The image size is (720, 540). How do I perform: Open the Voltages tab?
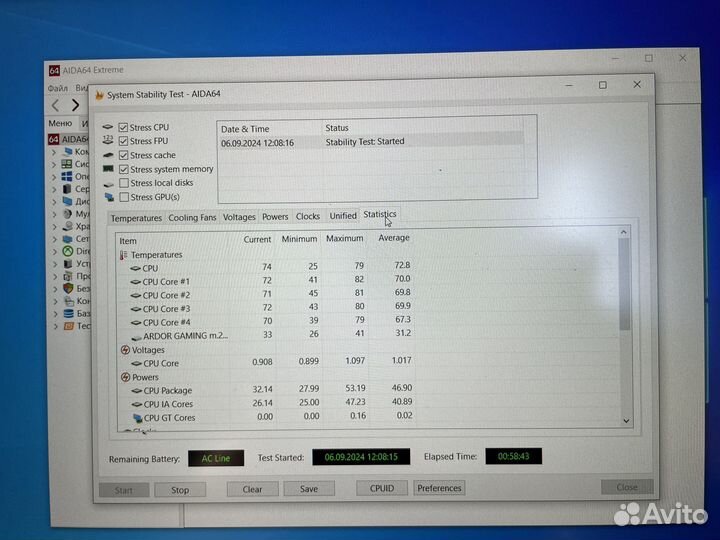(239, 217)
